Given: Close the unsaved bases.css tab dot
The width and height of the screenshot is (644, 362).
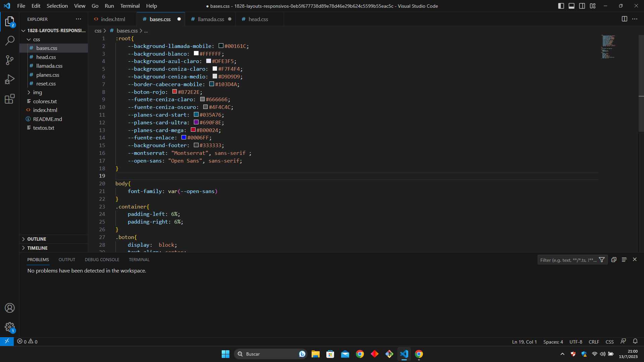Looking at the screenshot, I should (x=179, y=19).
